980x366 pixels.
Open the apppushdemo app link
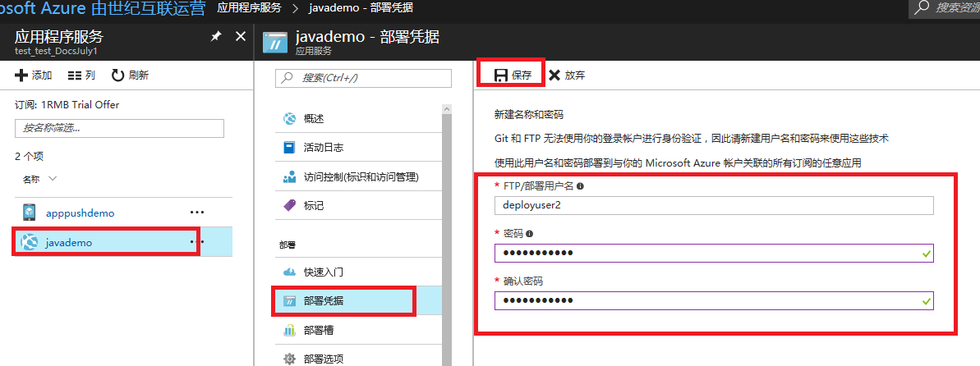81,213
